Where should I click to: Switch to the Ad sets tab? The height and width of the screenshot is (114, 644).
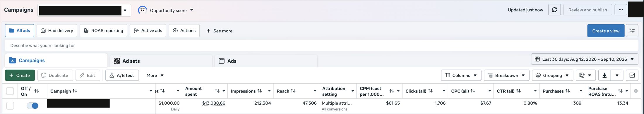(x=161, y=61)
